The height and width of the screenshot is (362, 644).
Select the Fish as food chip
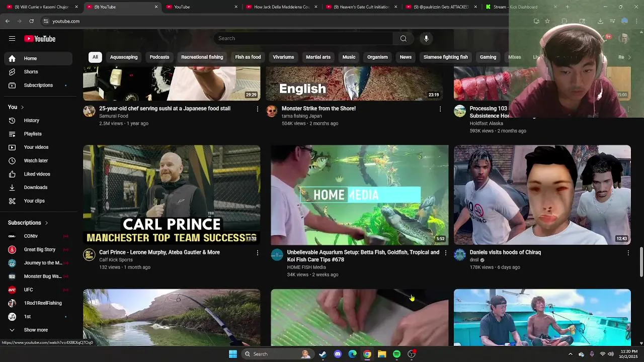(248, 57)
